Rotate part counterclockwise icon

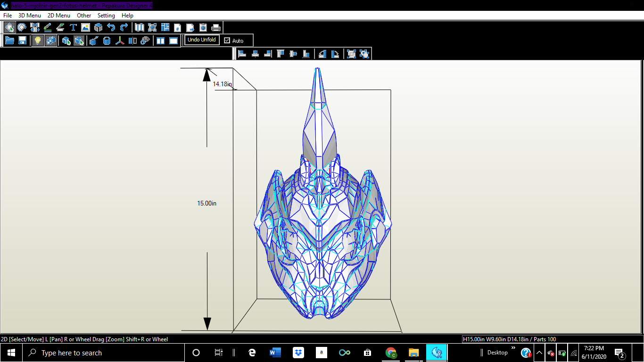322,54
